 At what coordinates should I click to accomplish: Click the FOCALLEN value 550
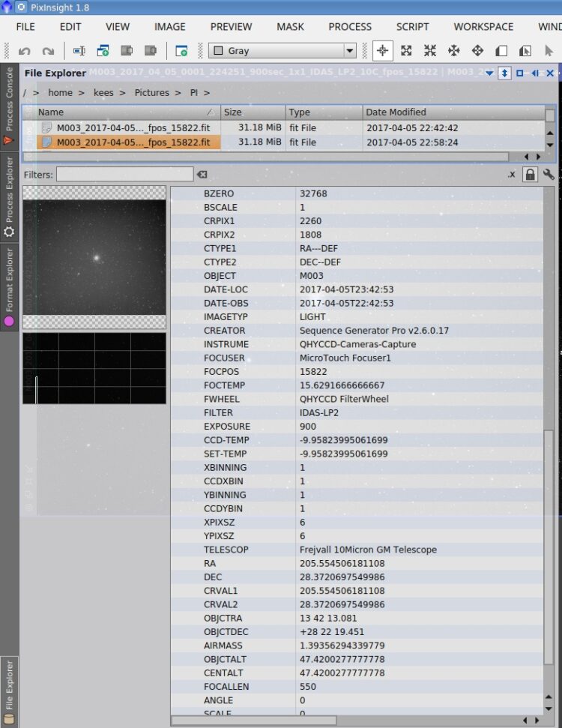coord(308,687)
